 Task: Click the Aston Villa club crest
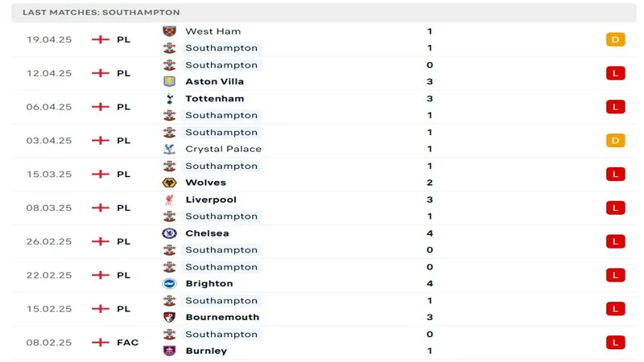pyautogui.click(x=169, y=81)
